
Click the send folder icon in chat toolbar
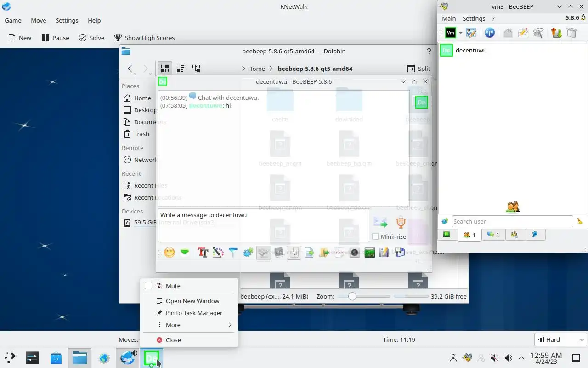tap(324, 253)
